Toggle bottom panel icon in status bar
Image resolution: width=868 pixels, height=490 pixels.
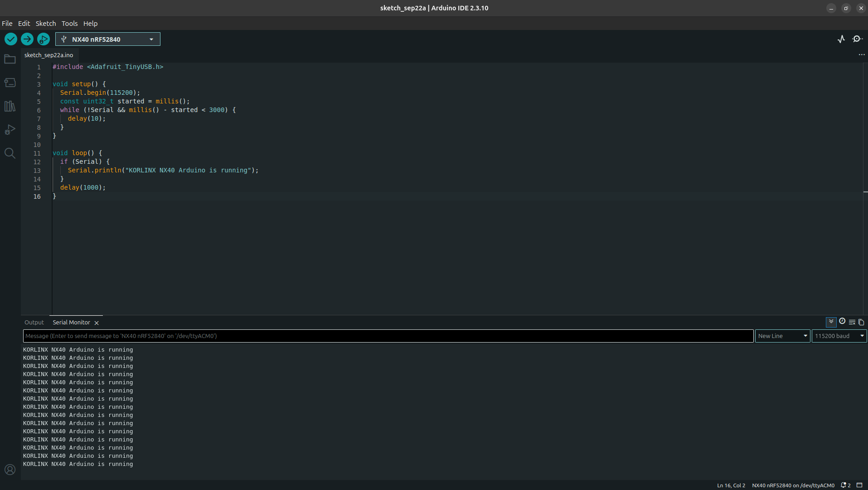(859, 485)
